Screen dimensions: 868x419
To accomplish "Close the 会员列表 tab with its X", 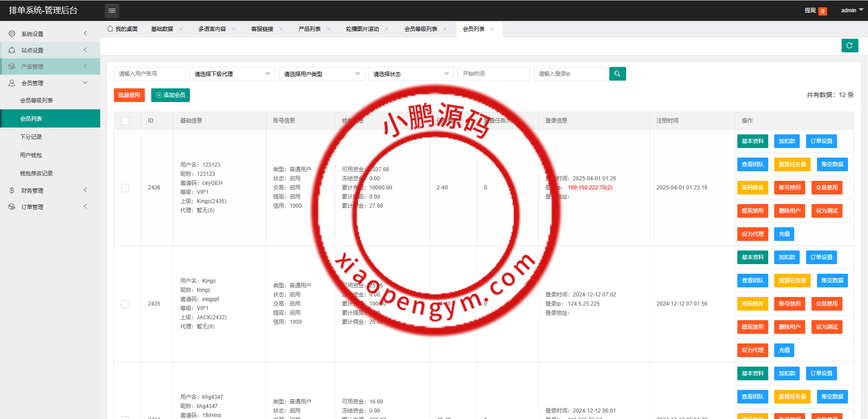I will 492,29.
